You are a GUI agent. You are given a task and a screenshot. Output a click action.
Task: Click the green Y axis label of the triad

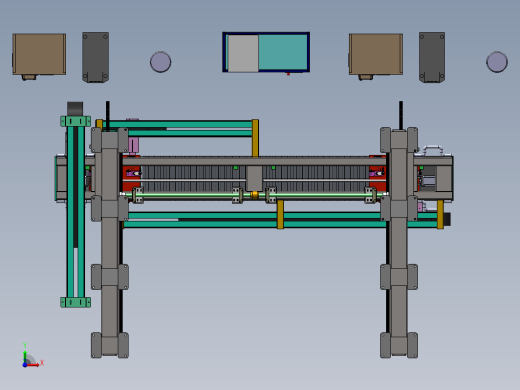pos(25,345)
